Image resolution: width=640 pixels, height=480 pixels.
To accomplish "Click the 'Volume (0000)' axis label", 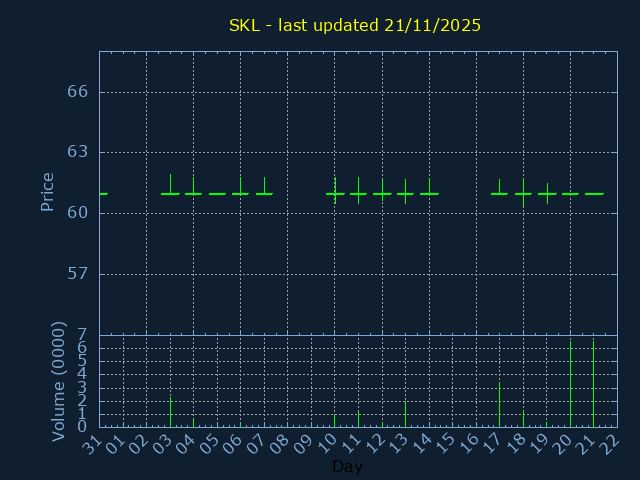I will point(59,381).
